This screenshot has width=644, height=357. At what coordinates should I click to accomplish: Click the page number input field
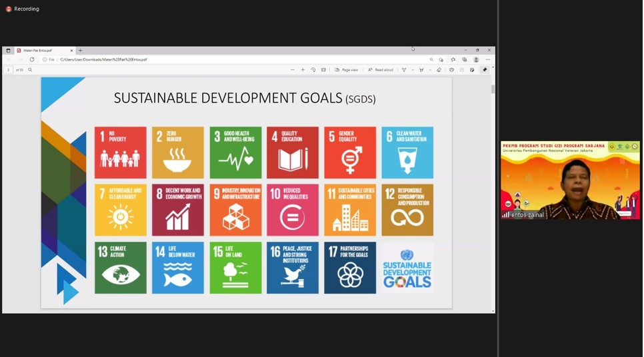(9, 70)
